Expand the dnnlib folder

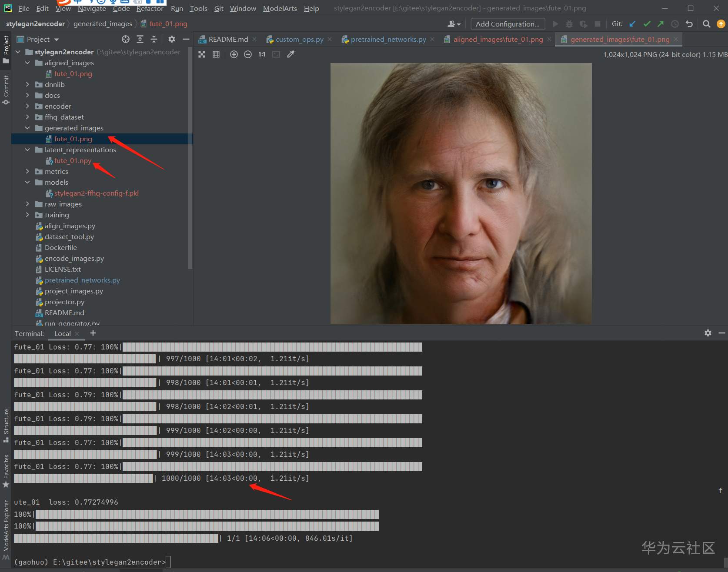point(27,84)
